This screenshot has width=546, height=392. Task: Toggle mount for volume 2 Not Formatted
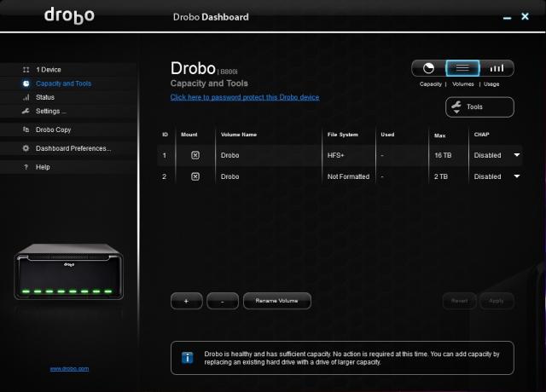click(195, 176)
